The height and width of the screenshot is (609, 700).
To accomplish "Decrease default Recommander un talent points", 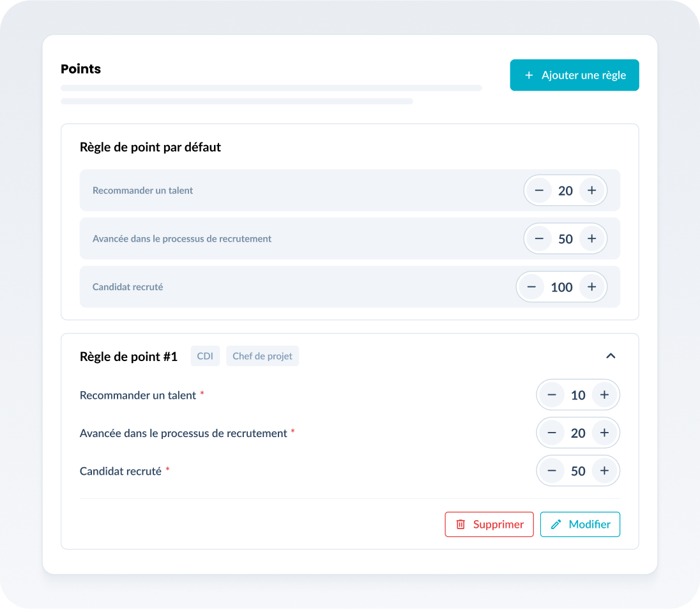I will click(x=539, y=190).
